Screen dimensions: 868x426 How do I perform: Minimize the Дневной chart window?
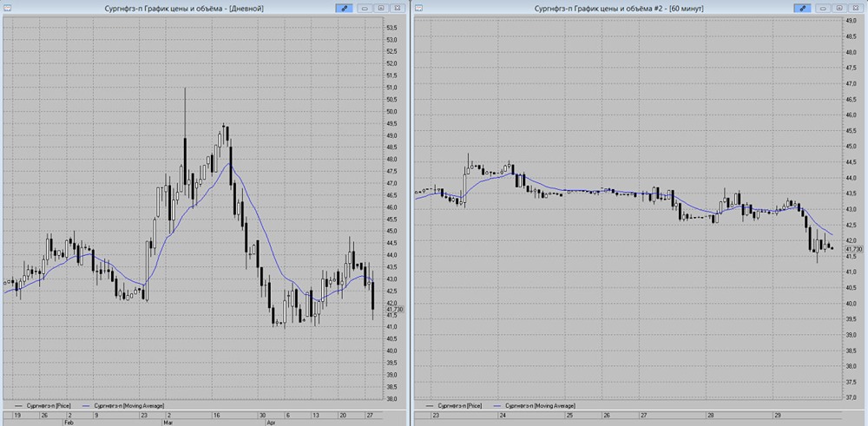[x=365, y=9]
